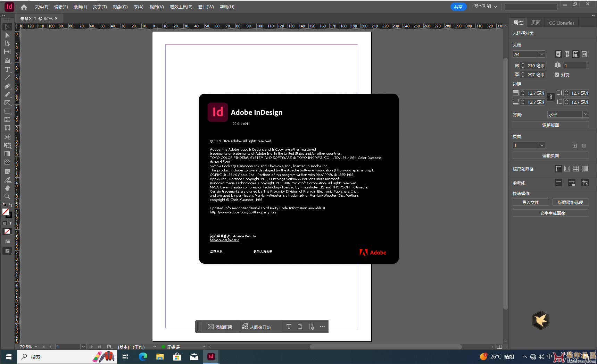Select the Scissors tool
This screenshot has width=597, height=364.
[x=7, y=137]
